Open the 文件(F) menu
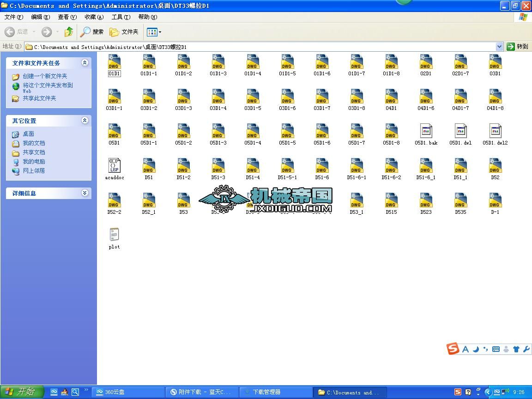The height and width of the screenshot is (399, 532). 13,17
